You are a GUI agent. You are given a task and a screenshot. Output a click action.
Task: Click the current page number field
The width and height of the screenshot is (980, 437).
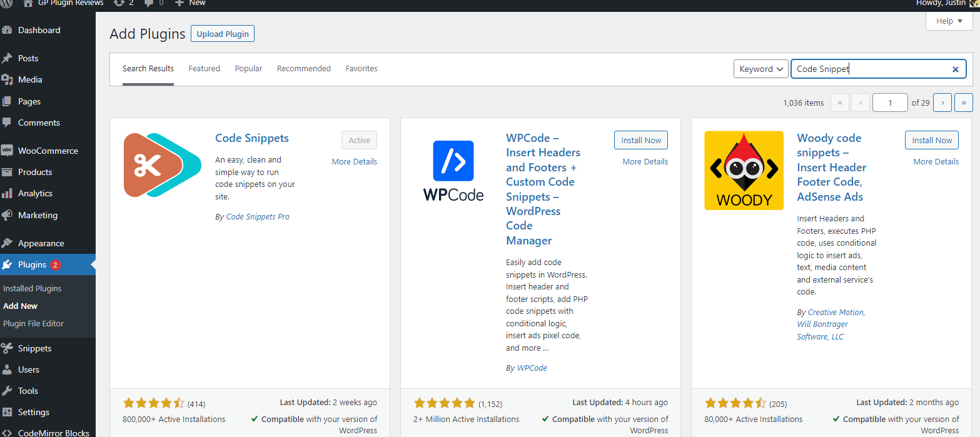click(x=890, y=103)
